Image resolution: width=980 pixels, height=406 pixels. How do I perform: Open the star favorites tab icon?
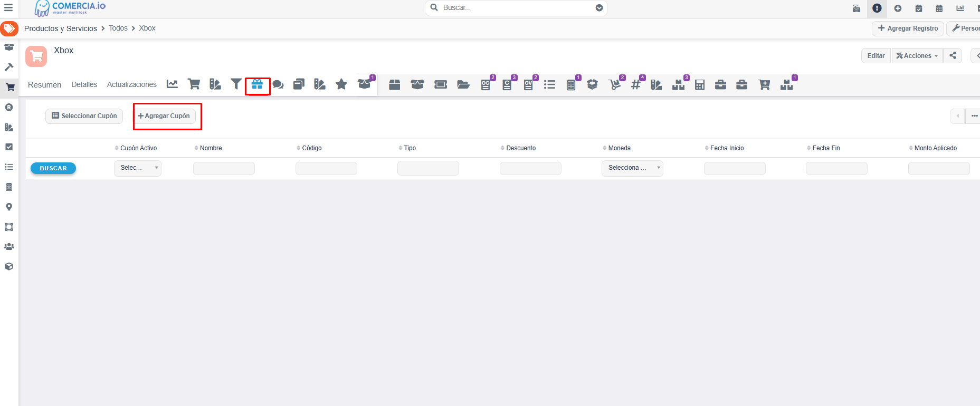[x=341, y=84]
